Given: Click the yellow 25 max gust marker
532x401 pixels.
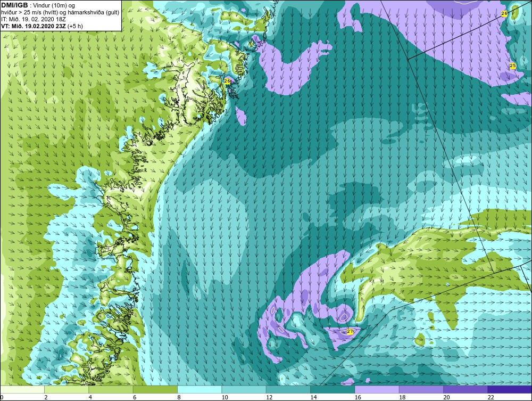Looking at the screenshot, I should click(513, 66).
